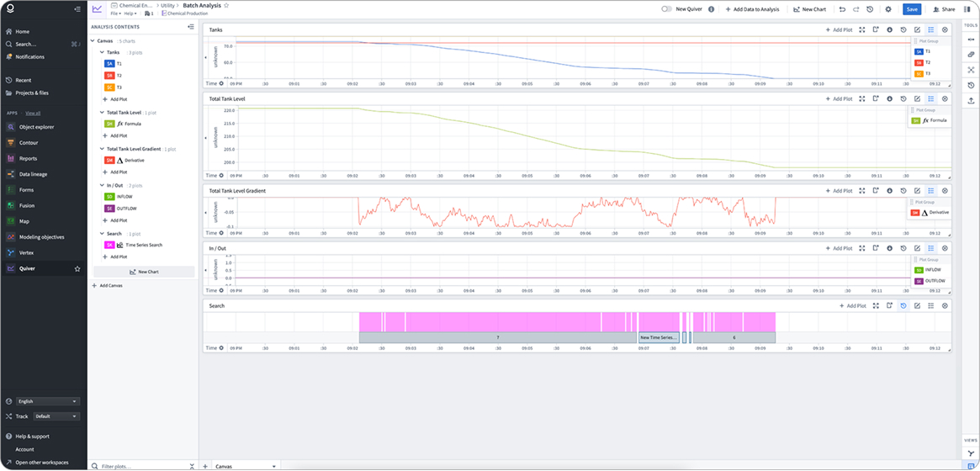Click Add Canvas in Analysis Contents
The height and width of the screenshot is (471, 980).
coord(109,285)
